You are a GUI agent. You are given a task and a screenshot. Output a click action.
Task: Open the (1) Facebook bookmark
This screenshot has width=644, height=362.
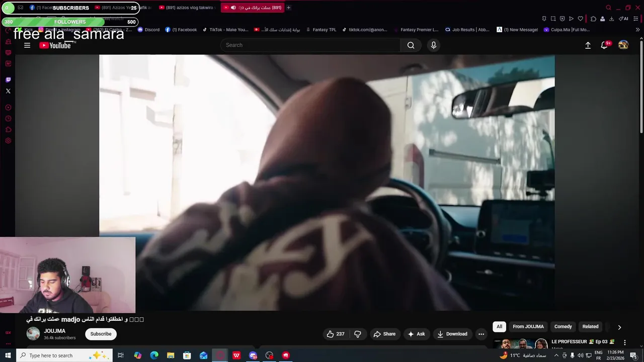point(181,30)
